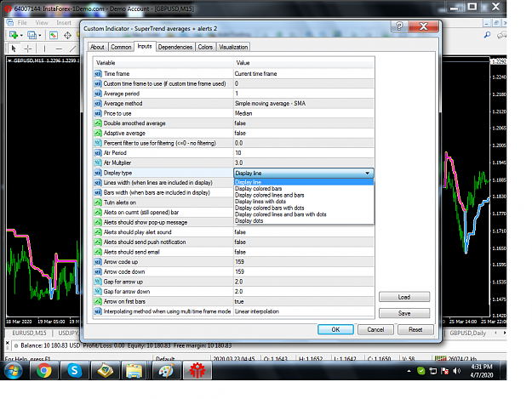Click the dialog help question mark button
The height and width of the screenshot is (399, 532).
click(399, 26)
